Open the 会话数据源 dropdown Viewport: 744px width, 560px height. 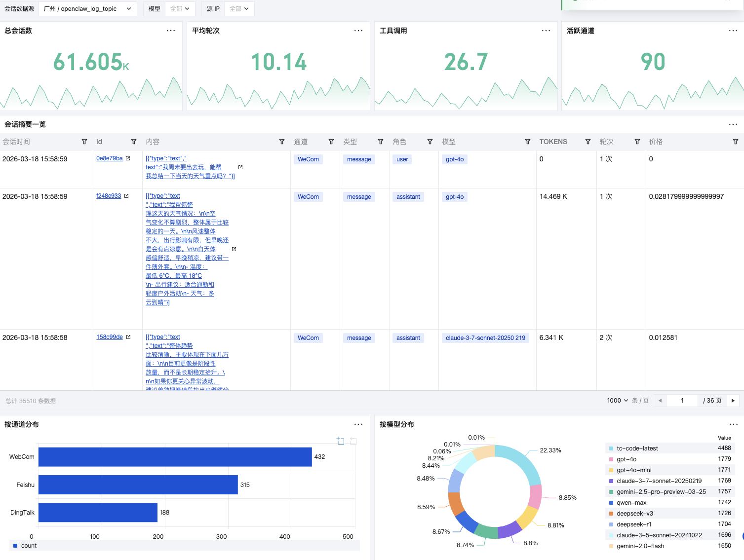click(87, 9)
